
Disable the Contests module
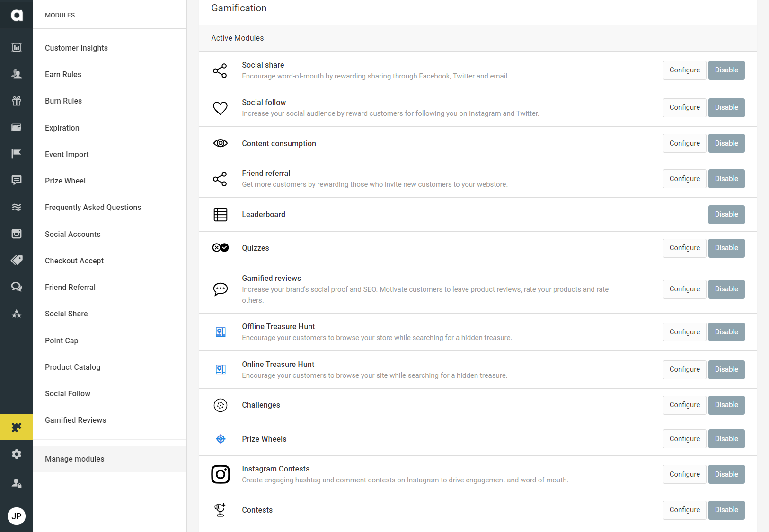pos(726,510)
